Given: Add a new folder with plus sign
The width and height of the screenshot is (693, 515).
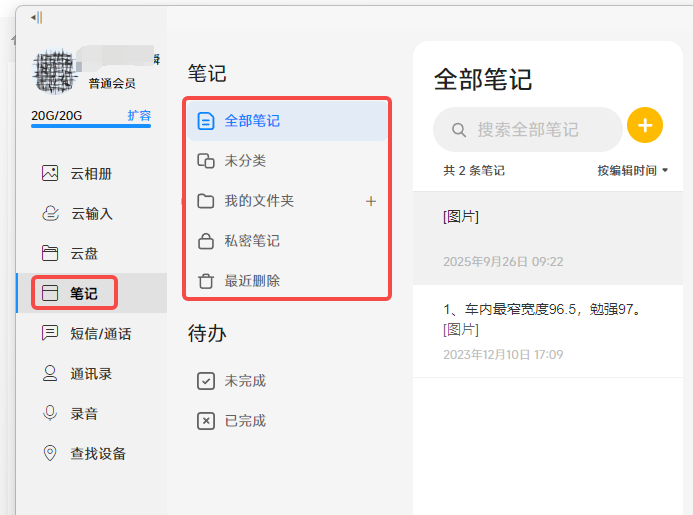Looking at the screenshot, I should pyautogui.click(x=371, y=201).
